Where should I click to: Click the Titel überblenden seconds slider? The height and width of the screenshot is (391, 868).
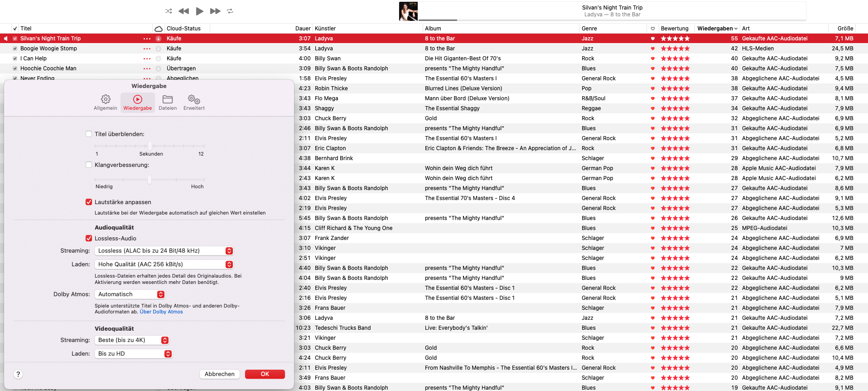(x=149, y=146)
